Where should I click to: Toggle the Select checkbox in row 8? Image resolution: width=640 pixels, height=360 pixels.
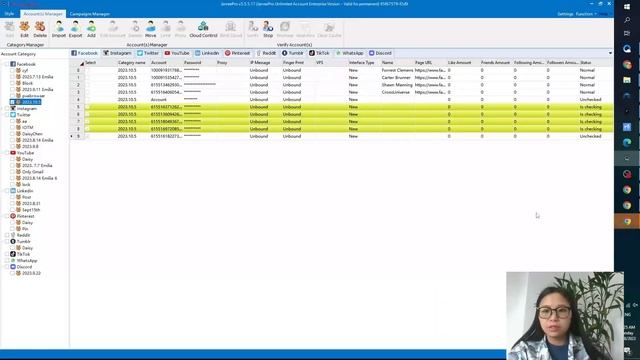pos(87,129)
